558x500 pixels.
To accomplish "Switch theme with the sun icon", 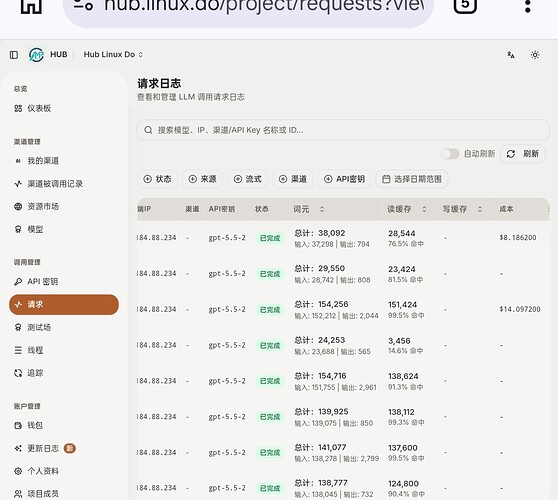I will 535,55.
